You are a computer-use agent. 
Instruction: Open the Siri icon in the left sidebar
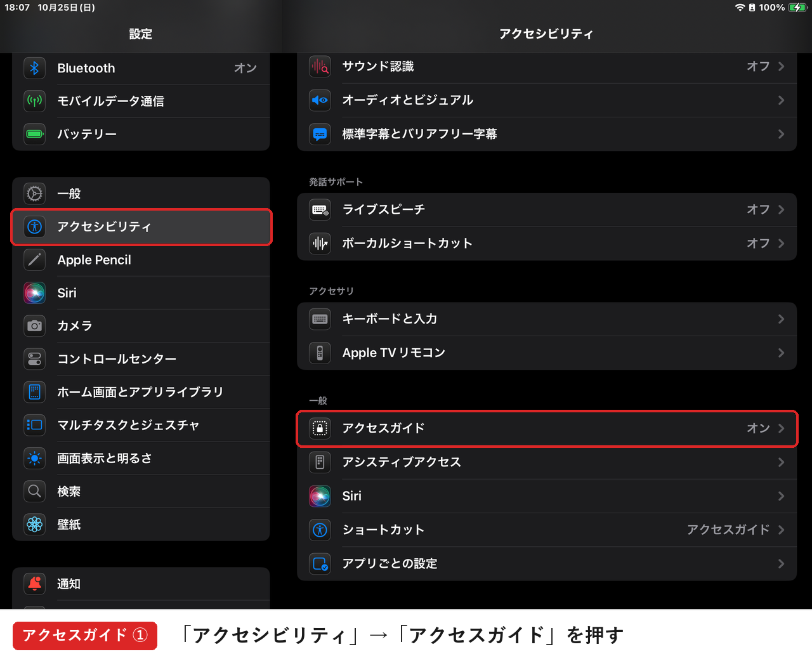pos(35,292)
